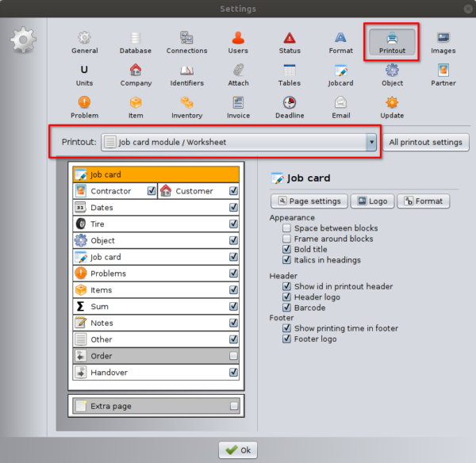Select the Notes block row
The image size is (476, 463).
[156, 323]
